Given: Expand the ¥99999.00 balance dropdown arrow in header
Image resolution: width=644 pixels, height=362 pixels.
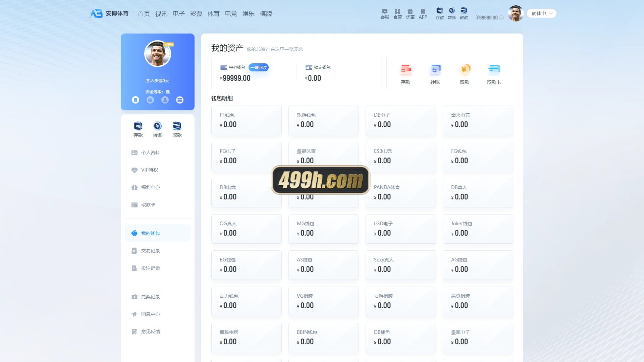Looking at the screenshot, I should coord(501,18).
